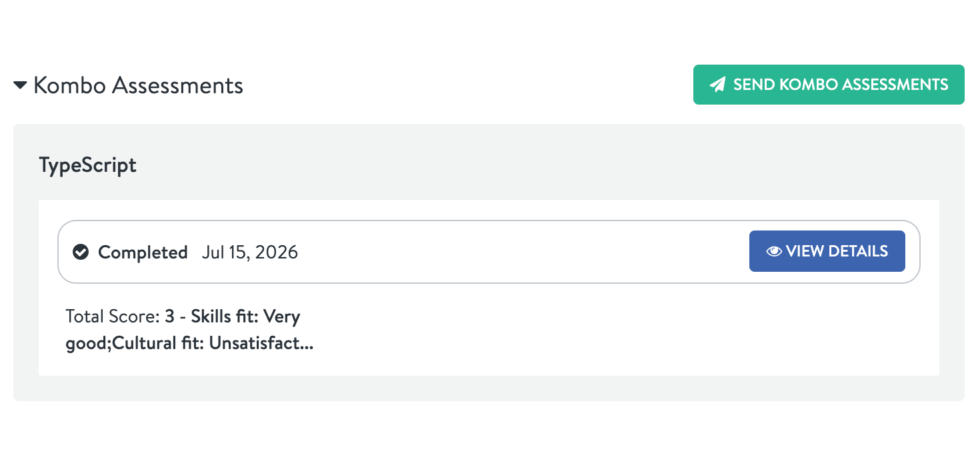The image size is (980, 449).
Task: Click the gray panel area beside the TypeScript title
Action: (x=533, y=164)
